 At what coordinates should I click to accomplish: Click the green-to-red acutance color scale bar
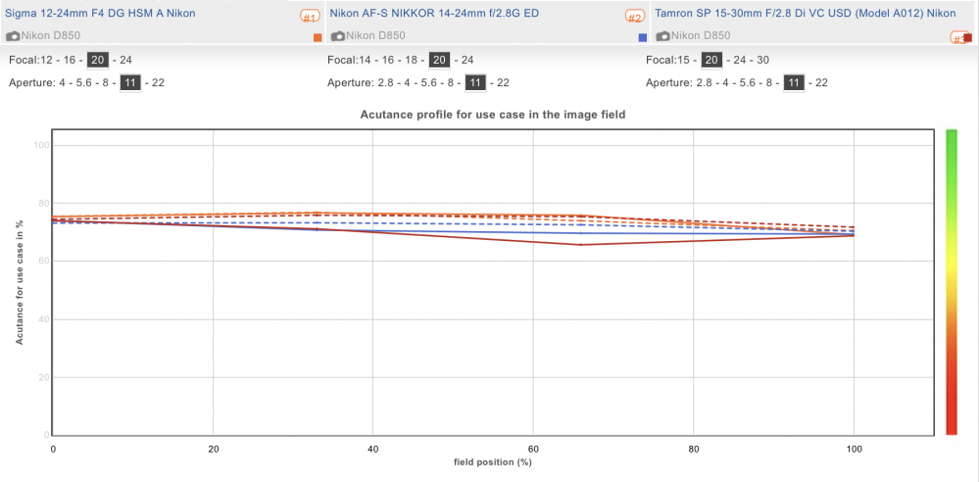click(x=952, y=282)
